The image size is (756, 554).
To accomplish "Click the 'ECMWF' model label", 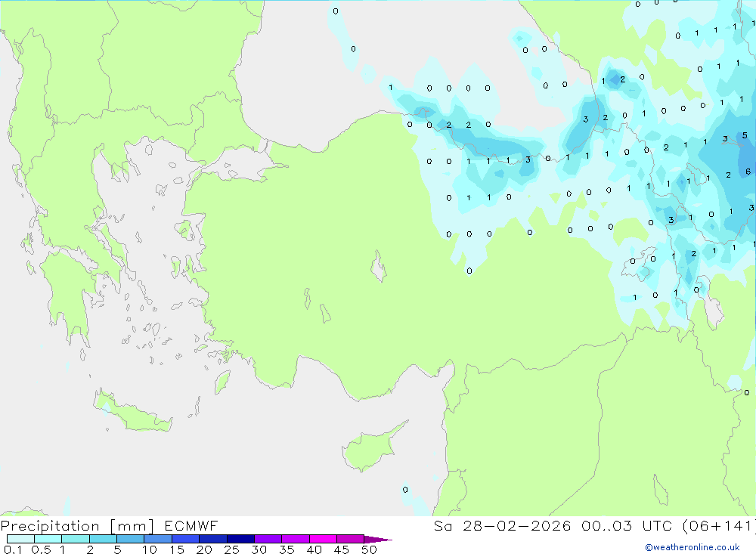I will (x=191, y=525).
